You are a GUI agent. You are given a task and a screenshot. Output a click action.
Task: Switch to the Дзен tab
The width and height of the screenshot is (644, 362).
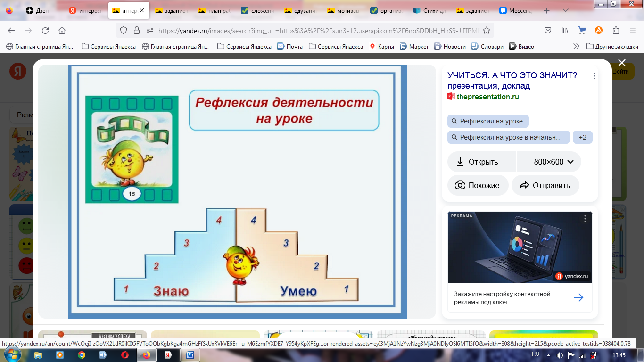[x=42, y=10]
